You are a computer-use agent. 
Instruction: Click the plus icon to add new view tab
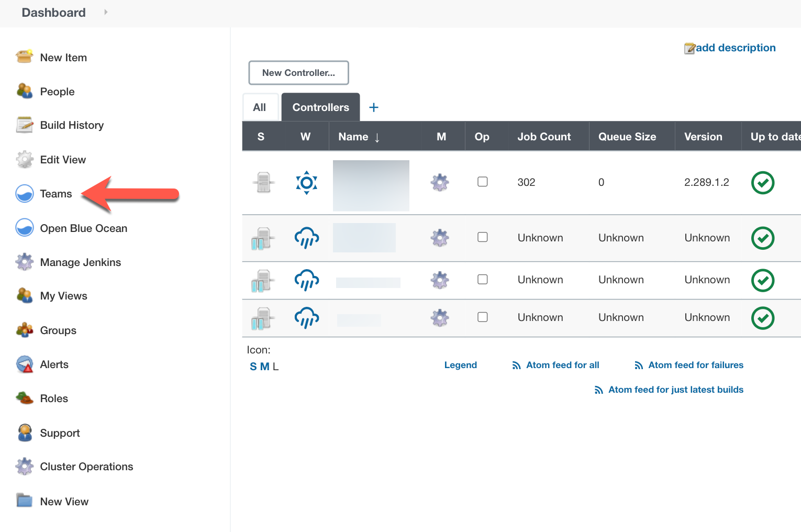click(x=374, y=107)
